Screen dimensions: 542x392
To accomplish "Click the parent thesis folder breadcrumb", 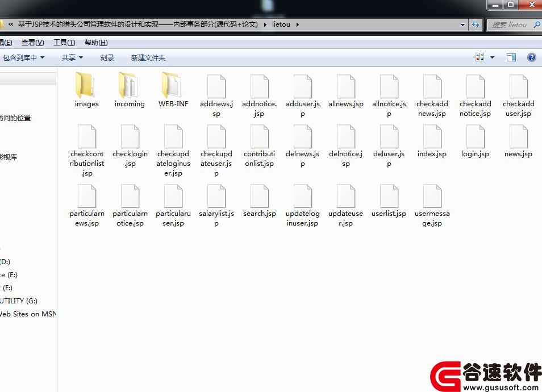I will click(x=138, y=24).
